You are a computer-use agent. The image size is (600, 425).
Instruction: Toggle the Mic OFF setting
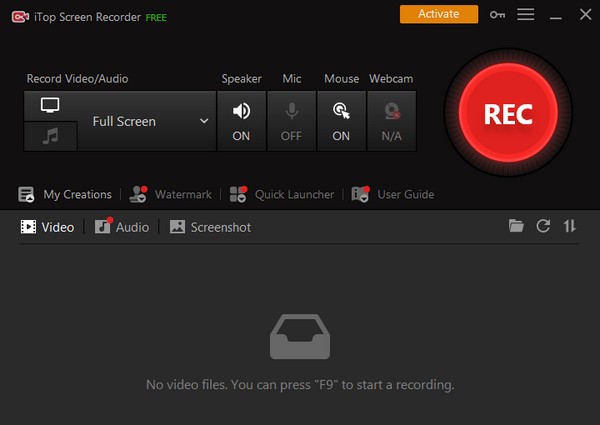tap(292, 121)
